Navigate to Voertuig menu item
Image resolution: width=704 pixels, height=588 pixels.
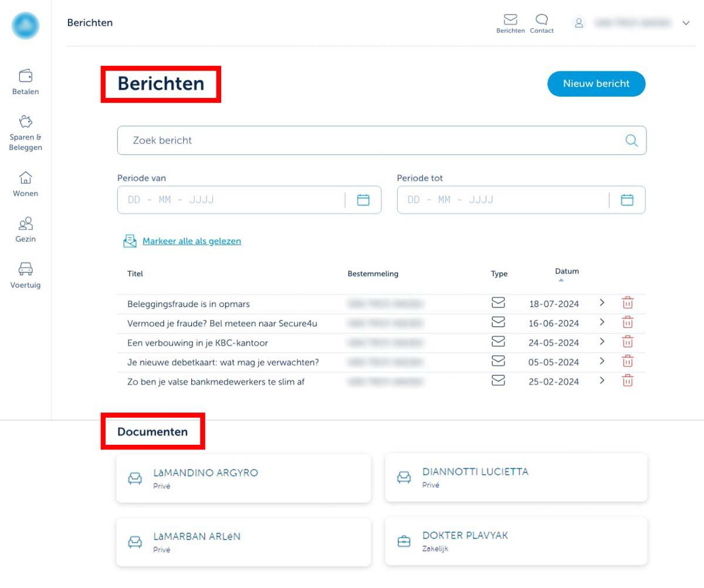tap(25, 276)
